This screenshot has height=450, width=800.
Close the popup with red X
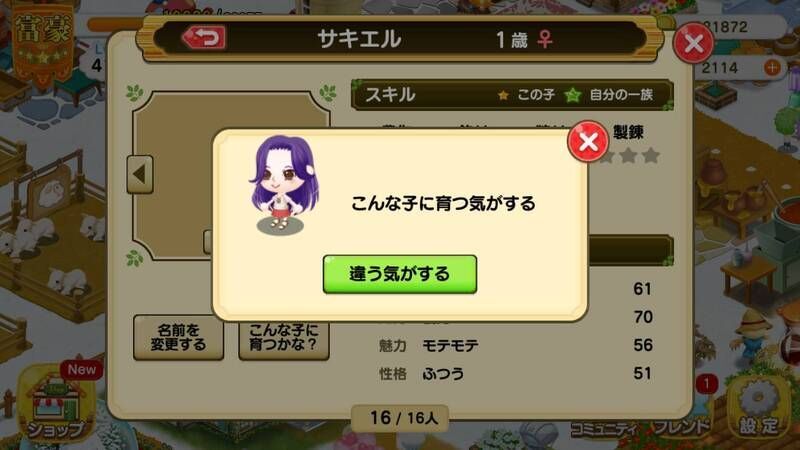(588, 141)
